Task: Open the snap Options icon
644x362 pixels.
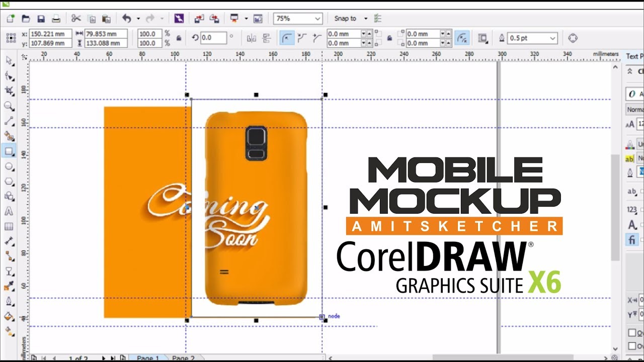Action: coord(378,19)
